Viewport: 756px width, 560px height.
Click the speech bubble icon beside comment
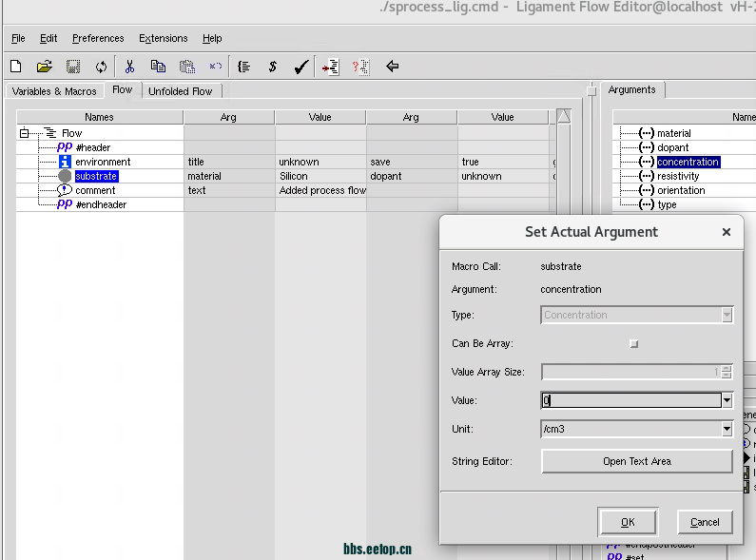click(x=65, y=190)
